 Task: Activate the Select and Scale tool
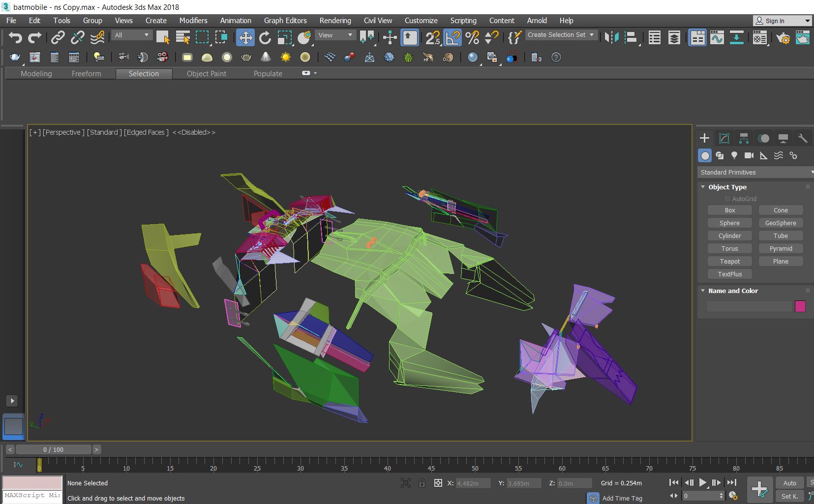(285, 37)
